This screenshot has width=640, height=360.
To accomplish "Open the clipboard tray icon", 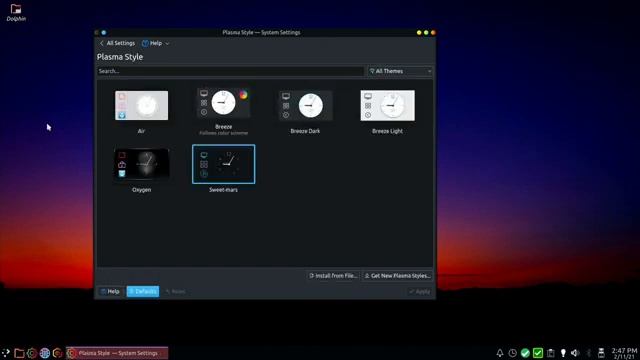I will coord(551,353).
